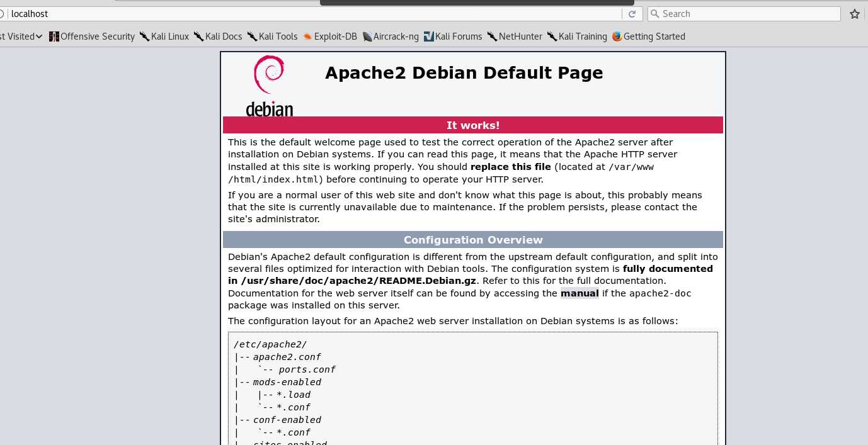Click the red It works! banner
The image size is (868, 445).
(473, 125)
